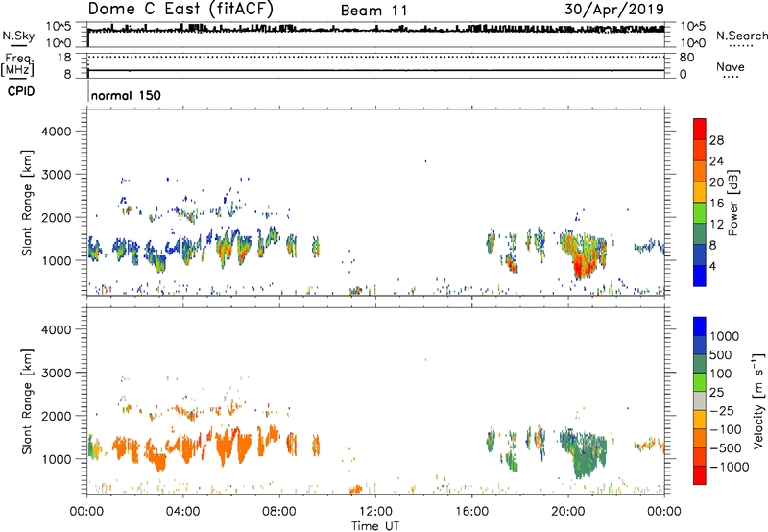Click the 'Dome C East (fitACF)' title
The height and width of the screenshot is (532, 768).
(180, 10)
